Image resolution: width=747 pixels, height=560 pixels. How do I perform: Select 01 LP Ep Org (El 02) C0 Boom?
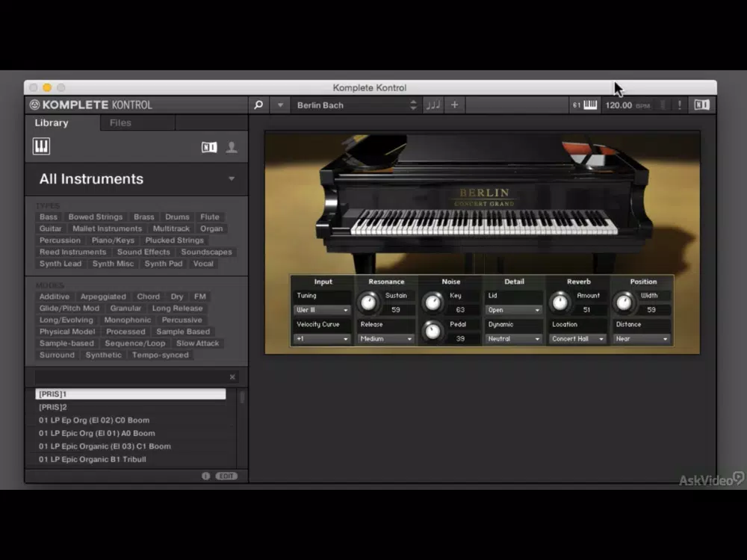[x=131, y=420]
